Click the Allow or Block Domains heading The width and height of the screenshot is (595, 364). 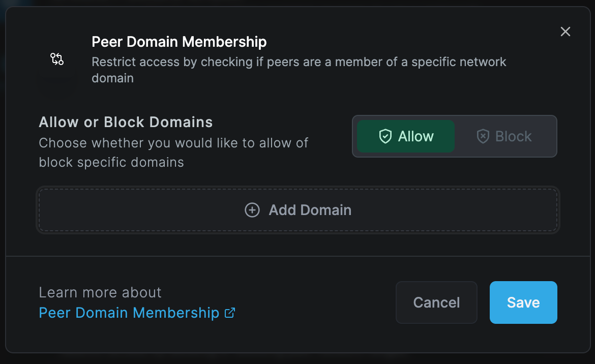[126, 122]
